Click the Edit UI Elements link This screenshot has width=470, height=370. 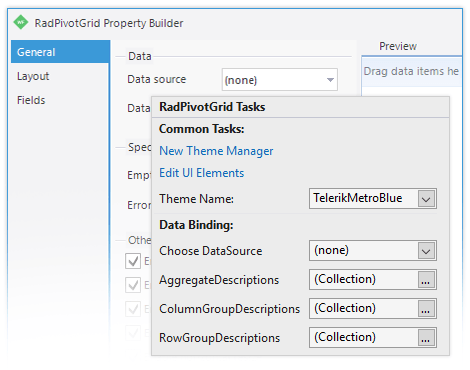pos(201,173)
